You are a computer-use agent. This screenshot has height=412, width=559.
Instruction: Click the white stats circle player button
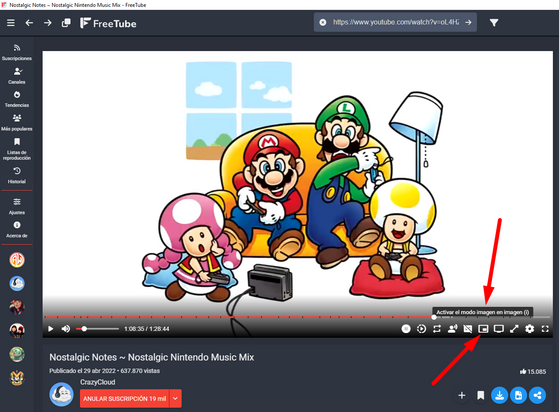406,329
